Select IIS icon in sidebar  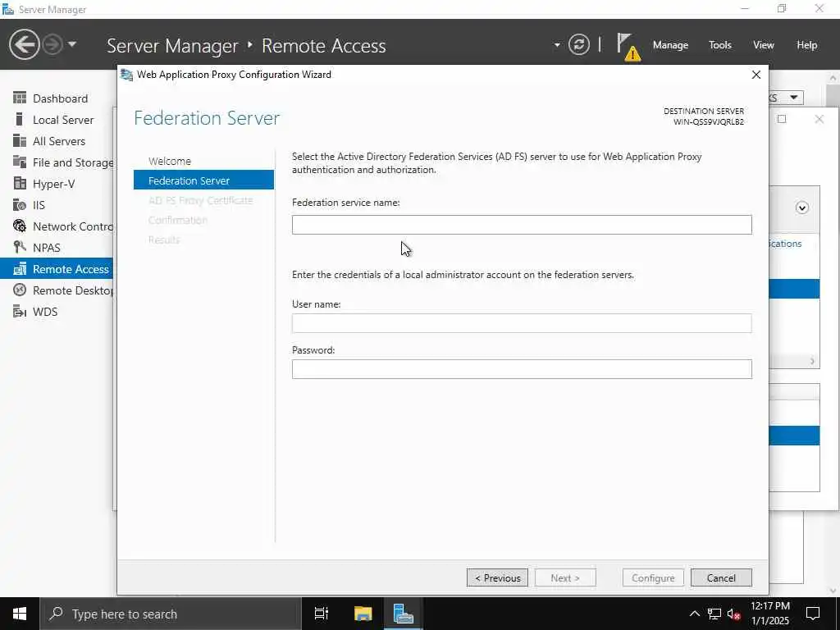[20, 204]
